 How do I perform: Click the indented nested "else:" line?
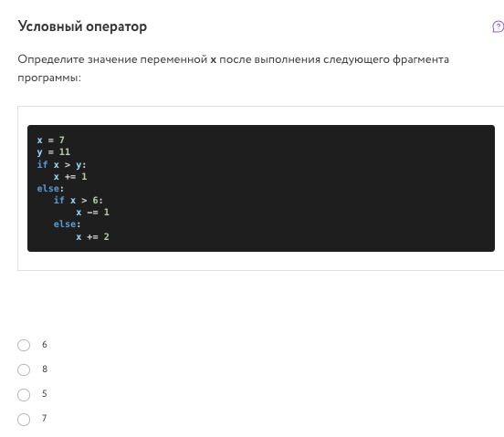pyautogui.click(x=68, y=224)
